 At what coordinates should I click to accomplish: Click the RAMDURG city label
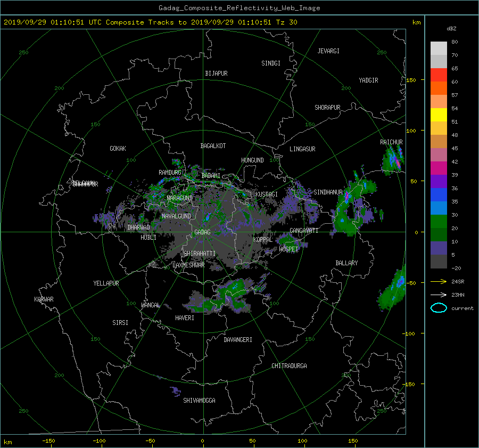click(x=170, y=173)
